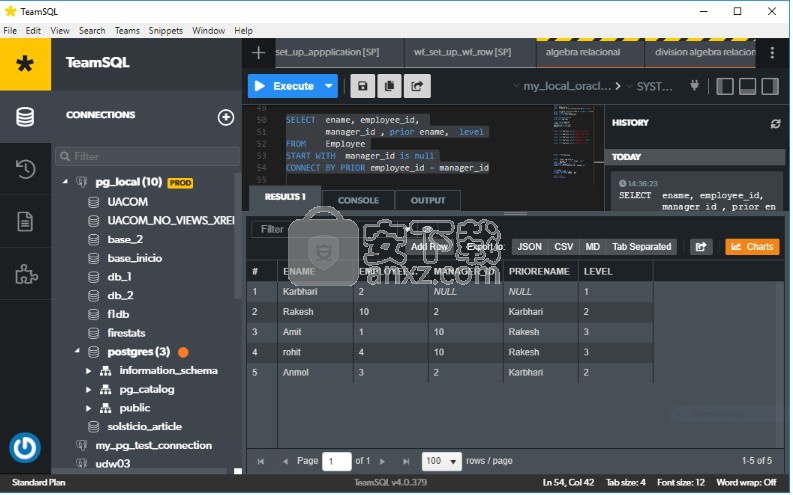This screenshot has width=793, height=495.
Task: Save the query with floppy disk icon
Action: click(363, 86)
